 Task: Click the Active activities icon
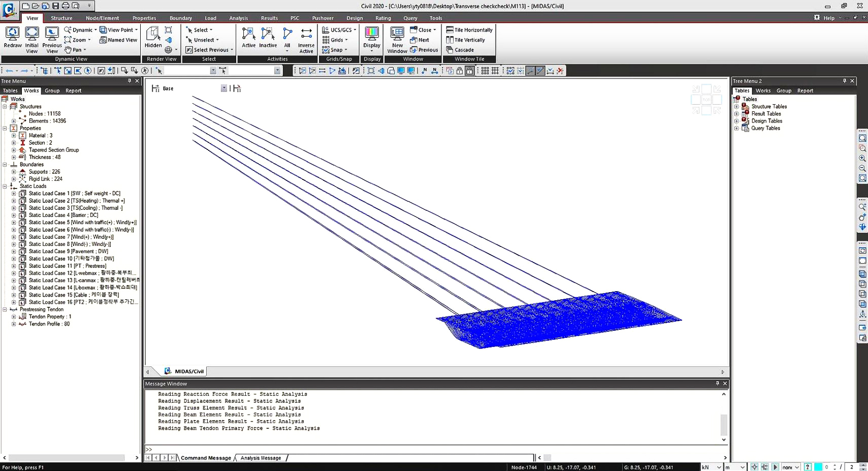248,34
